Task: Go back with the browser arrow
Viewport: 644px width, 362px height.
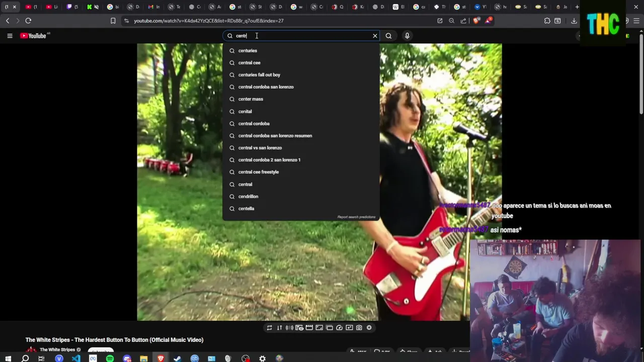Action: click(x=8, y=21)
